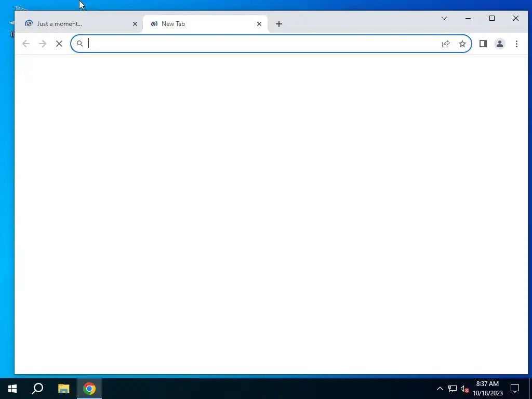Open the clock showing 8:37 AM
Image resolution: width=532 pixels, height=399 pixels.
pos(487,389)
